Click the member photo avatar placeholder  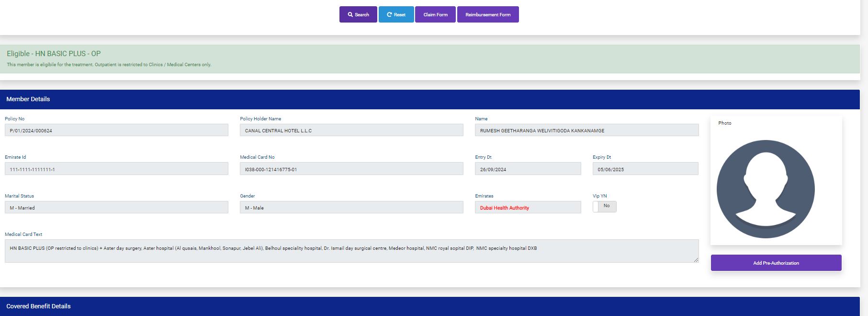pyautogui.click(x=765, y=189)
